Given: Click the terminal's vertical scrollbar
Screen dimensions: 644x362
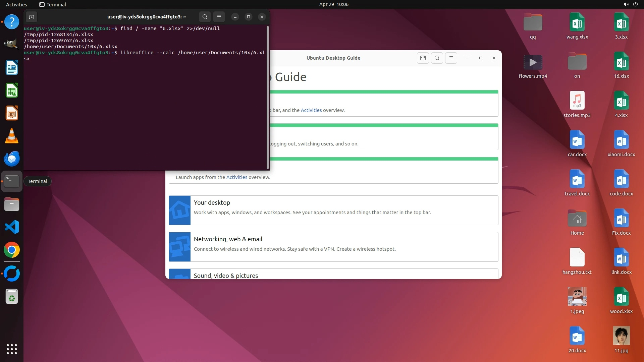Looking at the screenshot, I should pos(268,97).
